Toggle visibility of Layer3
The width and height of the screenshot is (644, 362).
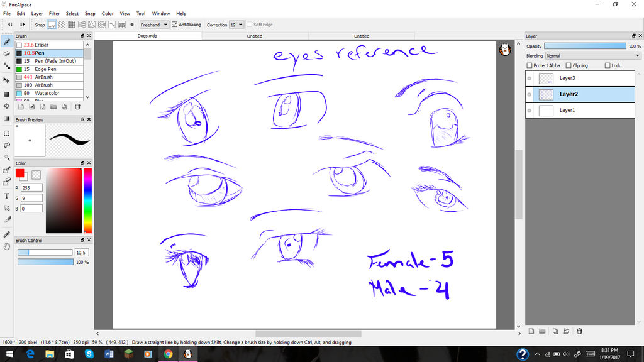coord(530,78)
